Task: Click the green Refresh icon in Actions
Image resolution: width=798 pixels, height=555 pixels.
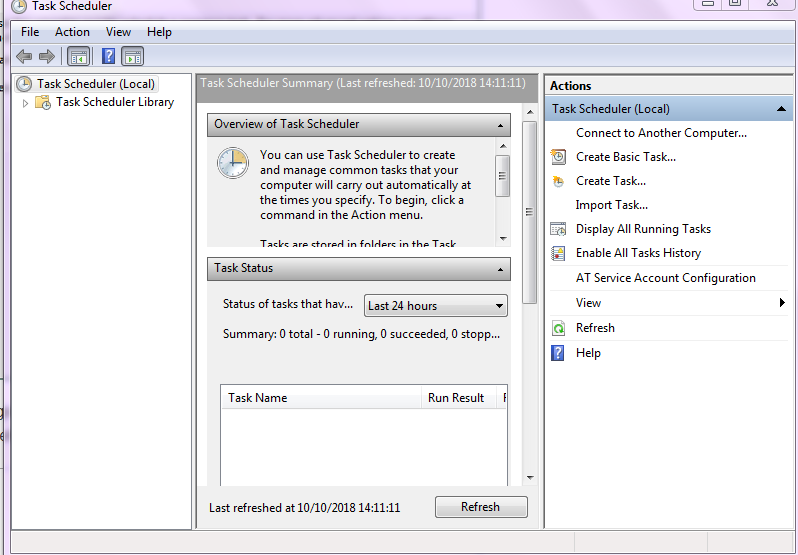Action: [x=558, y=328]
